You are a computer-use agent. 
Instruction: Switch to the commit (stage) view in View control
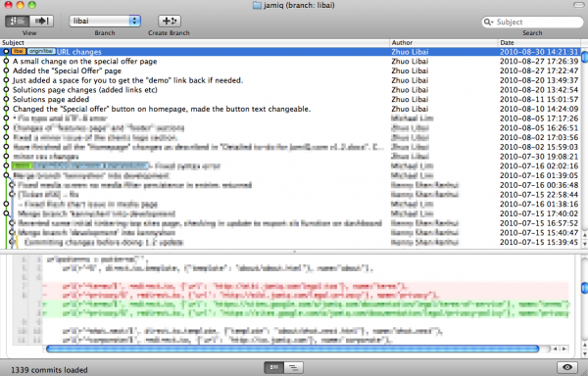pyautogui.click(x=41, y=21)
